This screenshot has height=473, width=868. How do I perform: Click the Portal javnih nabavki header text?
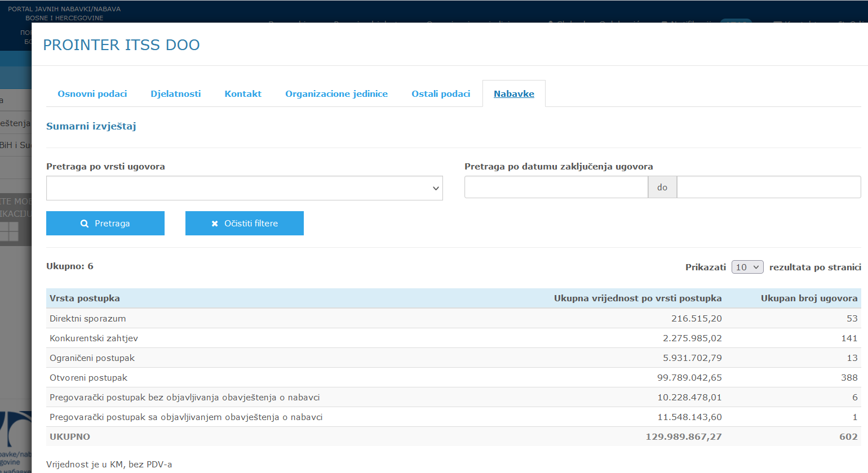pos(64,14)
